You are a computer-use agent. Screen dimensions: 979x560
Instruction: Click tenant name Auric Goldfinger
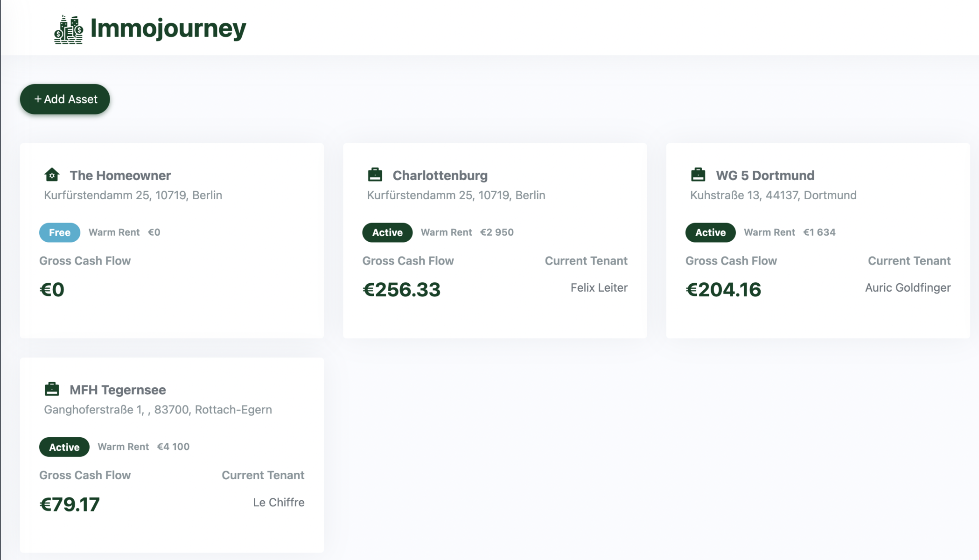[908, 287]
